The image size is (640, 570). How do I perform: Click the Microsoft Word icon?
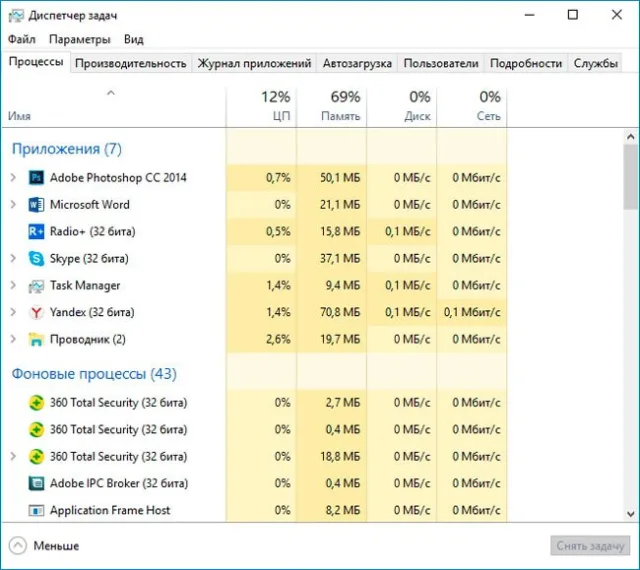click(x=36, y=205)
